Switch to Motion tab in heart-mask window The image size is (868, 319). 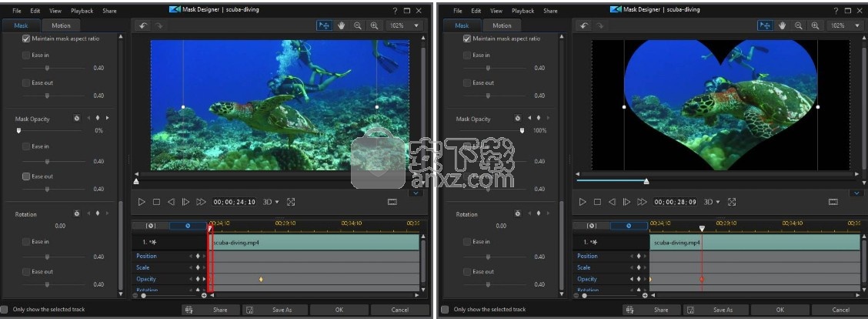(502, 25)
